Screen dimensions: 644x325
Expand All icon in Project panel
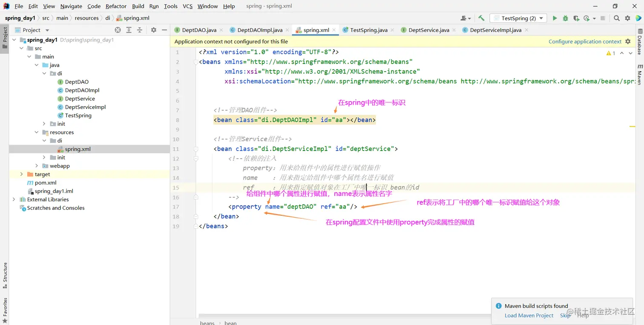129,30
